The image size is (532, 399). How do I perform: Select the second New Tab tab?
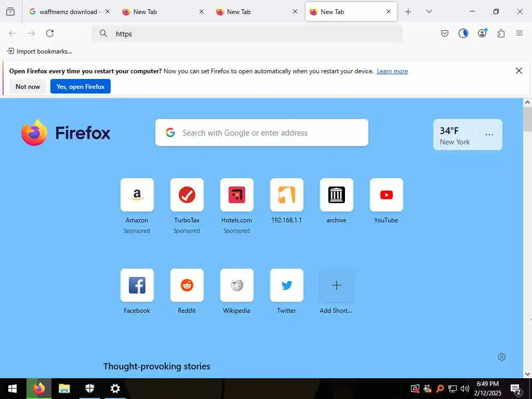point(257,11)
